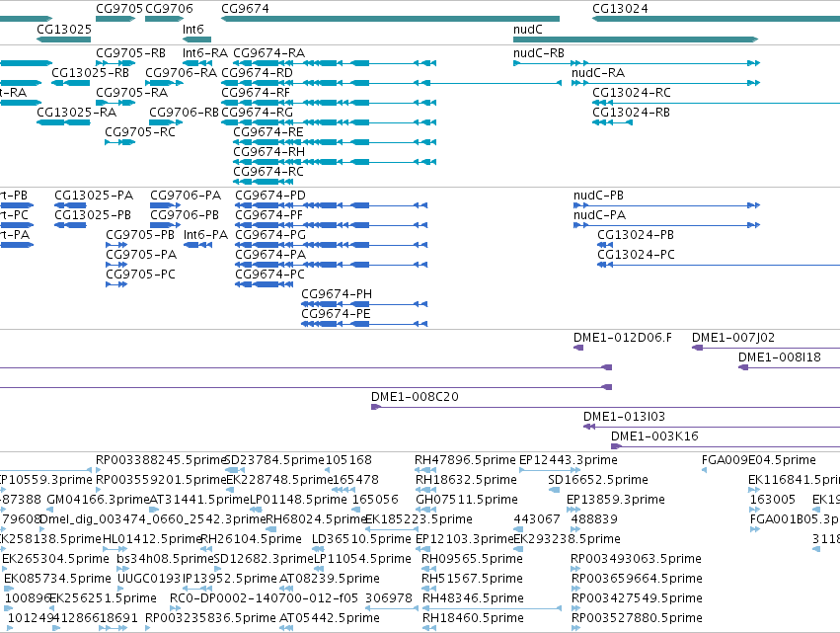The image size is (840, 633).
Task: Select transcript label CG9674-RF
Action: click(x=256, y=93)
